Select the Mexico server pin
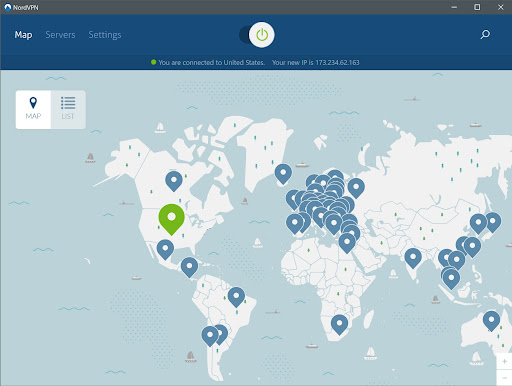Viewport: 512px width, 386px height. point(165,249)
